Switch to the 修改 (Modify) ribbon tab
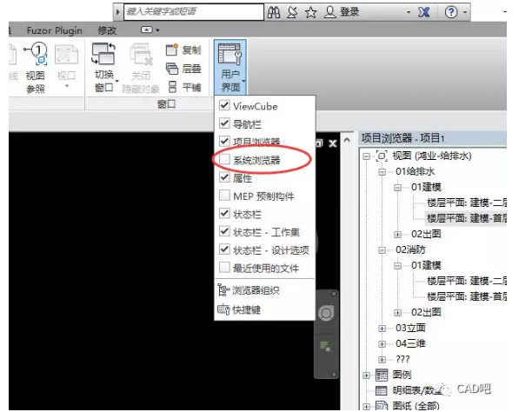Viewport: 532px width, 412px height. coord(107,30)
